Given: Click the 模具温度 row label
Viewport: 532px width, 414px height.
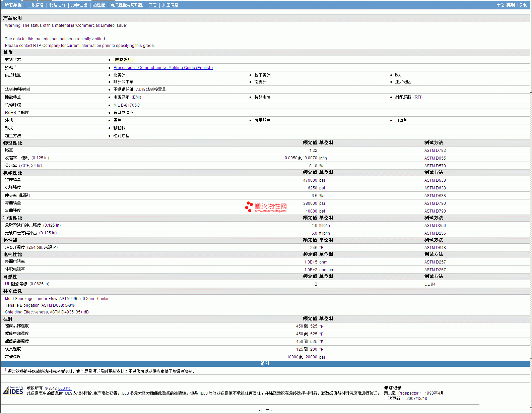Looking at the screenshot, I should tap(13, 349).
